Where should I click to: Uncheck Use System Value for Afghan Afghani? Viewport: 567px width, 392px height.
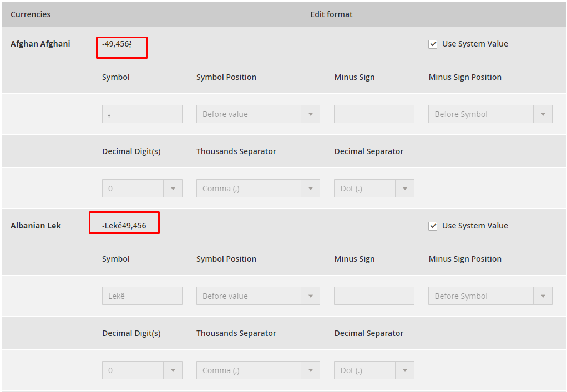pos(433,44)
